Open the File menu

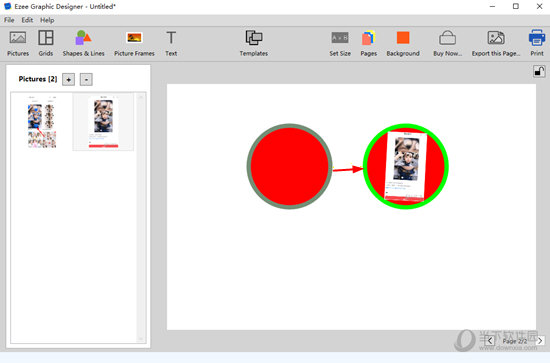9,20
